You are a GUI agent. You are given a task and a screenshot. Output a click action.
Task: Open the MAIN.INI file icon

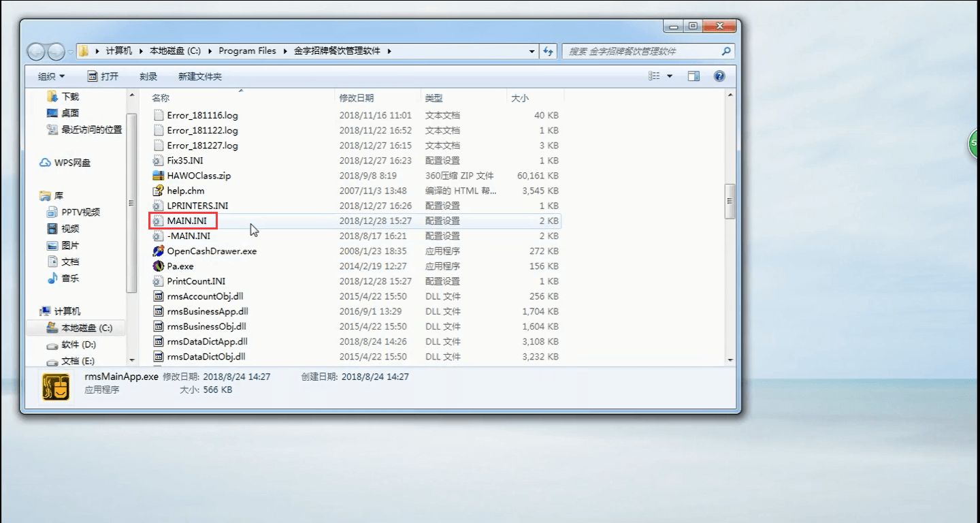158,221
